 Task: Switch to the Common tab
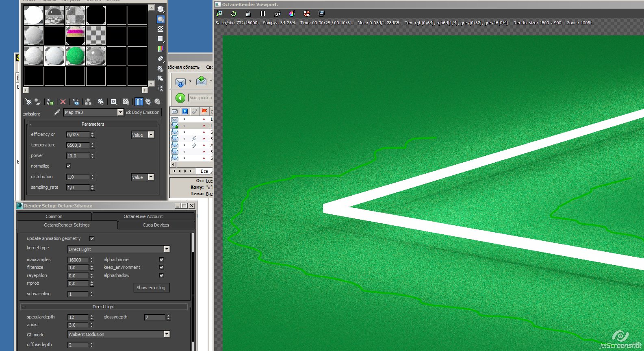(x=54, y=216)
